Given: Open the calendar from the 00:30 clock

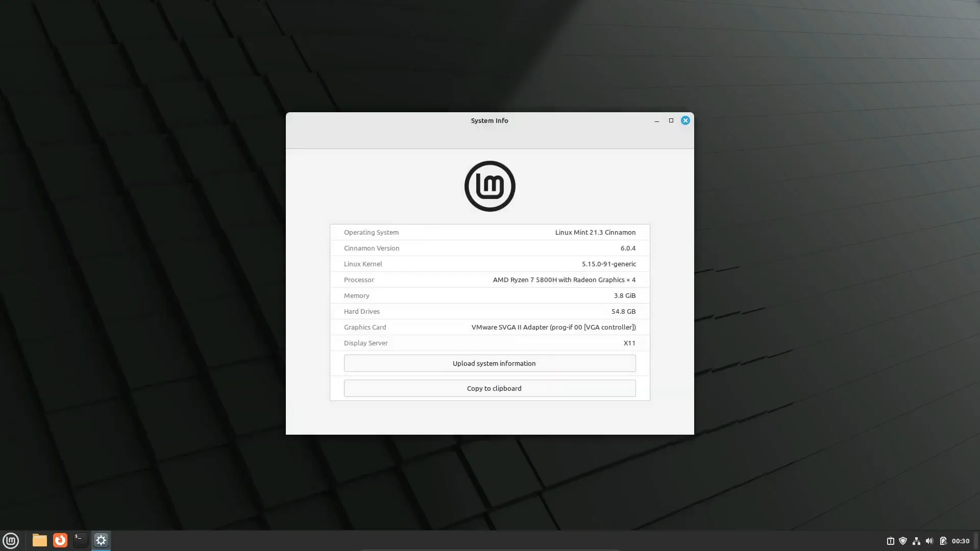Looking at the screenshot, I should tap(961, 541).
